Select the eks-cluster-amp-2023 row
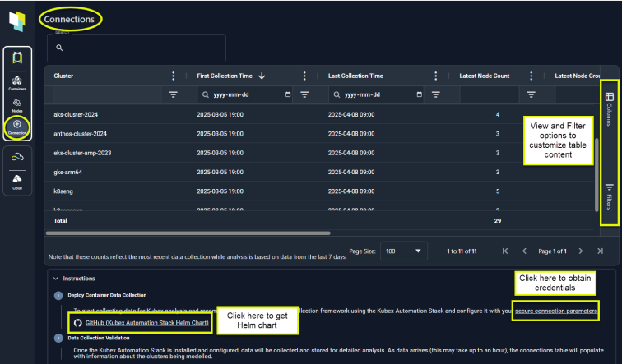The height and width of the screenshot is (364, 622). click(319, 153)
